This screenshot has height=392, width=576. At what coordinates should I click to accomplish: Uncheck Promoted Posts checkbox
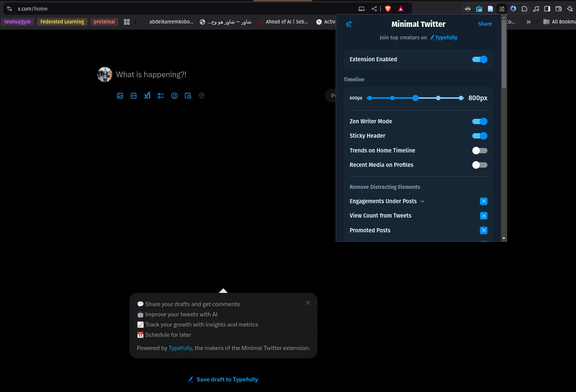pos(484,230)
